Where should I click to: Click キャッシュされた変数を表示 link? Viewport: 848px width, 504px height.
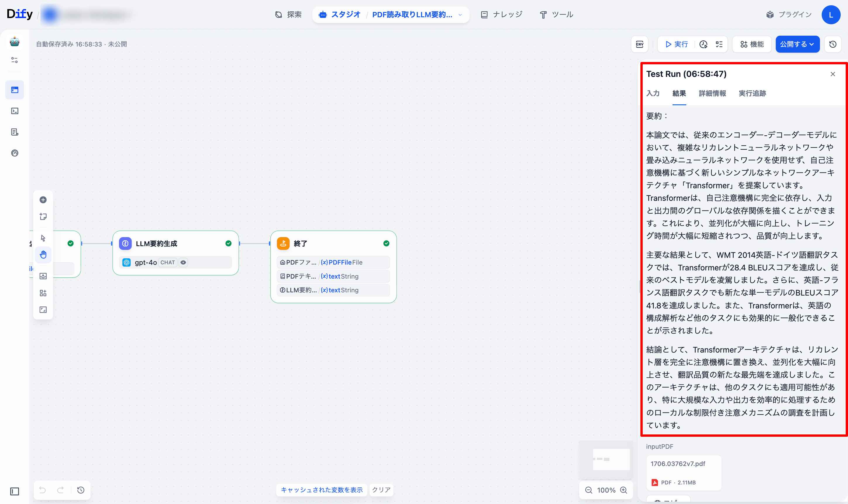tap(322, 490)
